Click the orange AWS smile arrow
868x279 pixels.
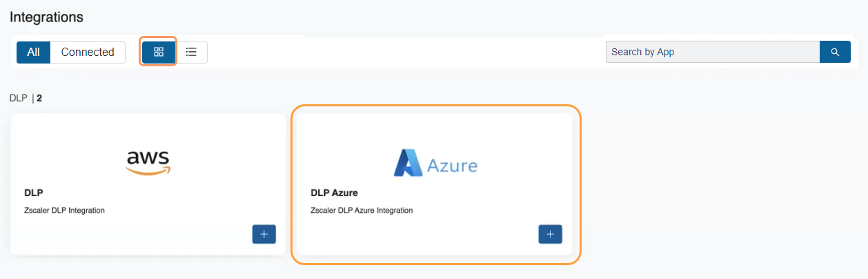coord(148,170)
